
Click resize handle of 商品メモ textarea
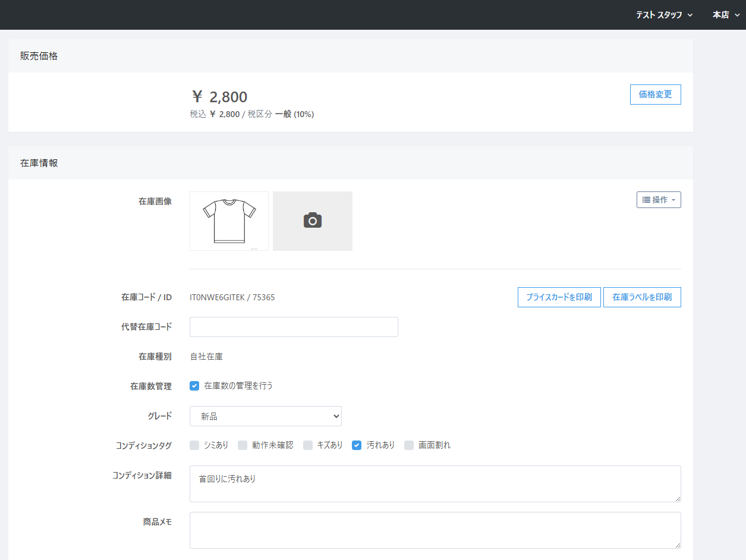tap(677, 545)
